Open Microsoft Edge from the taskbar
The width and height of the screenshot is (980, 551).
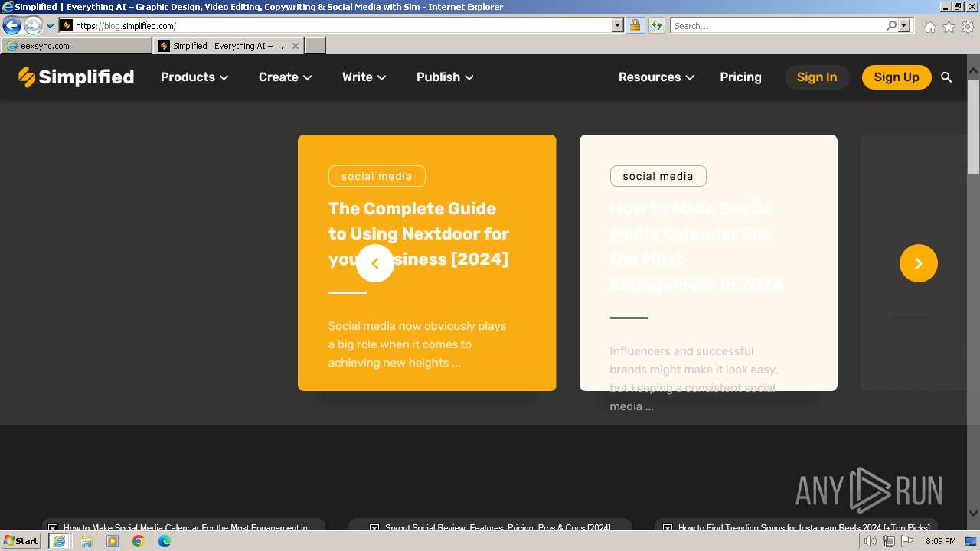pos(165,541)
